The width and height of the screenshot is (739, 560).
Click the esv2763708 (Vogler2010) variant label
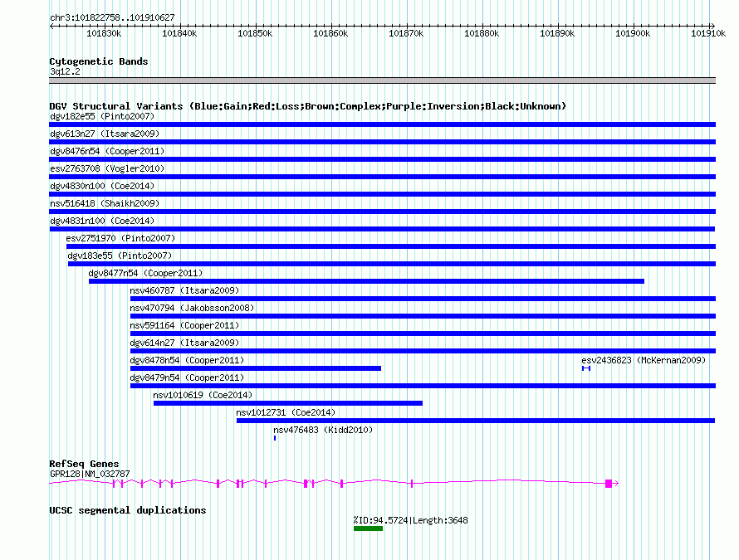coord(107,168)
